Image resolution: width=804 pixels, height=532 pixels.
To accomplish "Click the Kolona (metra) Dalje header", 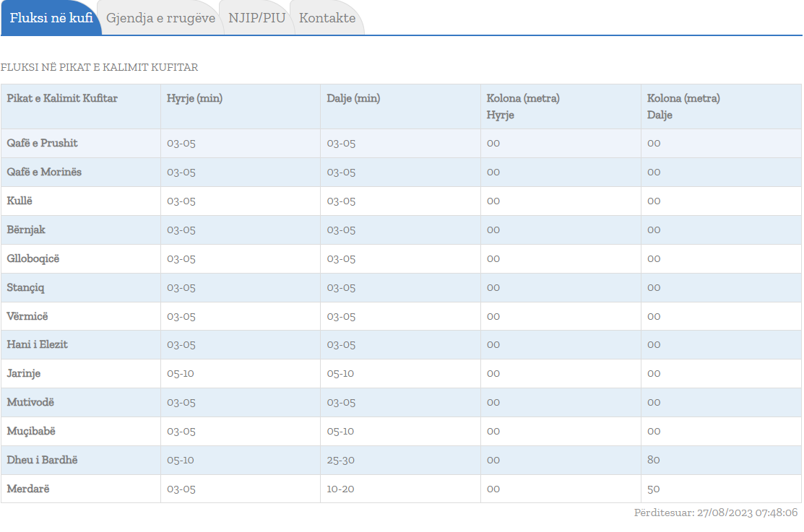I will pyautogui.click(x=683, y=106).
